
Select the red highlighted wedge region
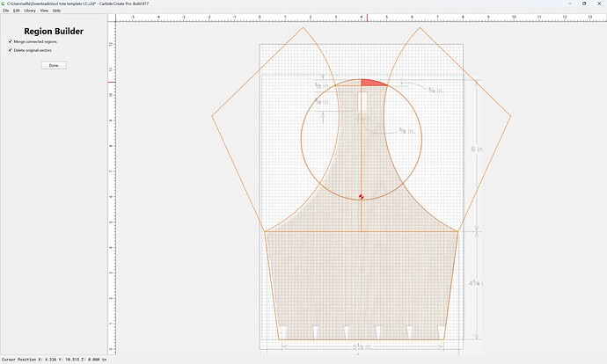click(371, 83)
